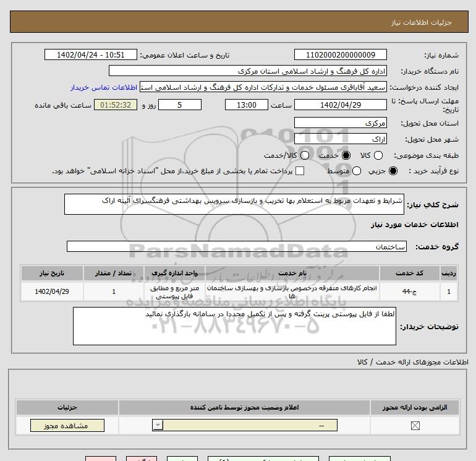Viewport: 476px width, 461px height.
Task: Click the نام خدمت column header
Action: [292, 273]
